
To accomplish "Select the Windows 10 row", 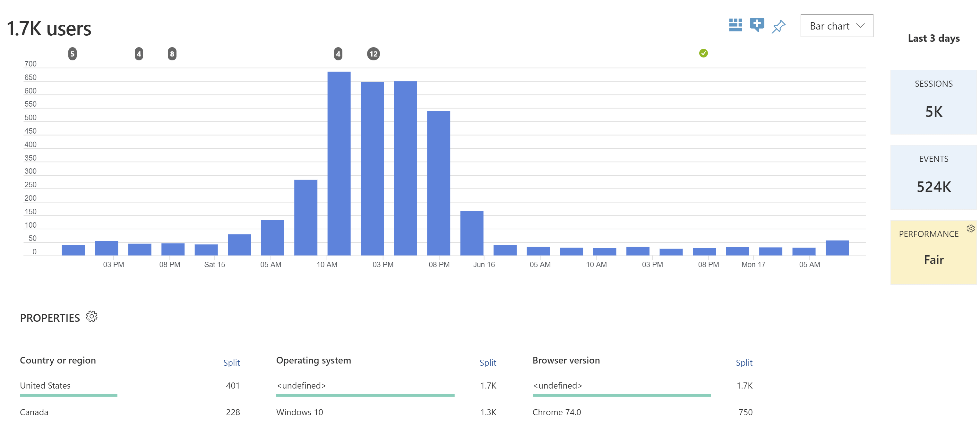I will click(299, 412).
